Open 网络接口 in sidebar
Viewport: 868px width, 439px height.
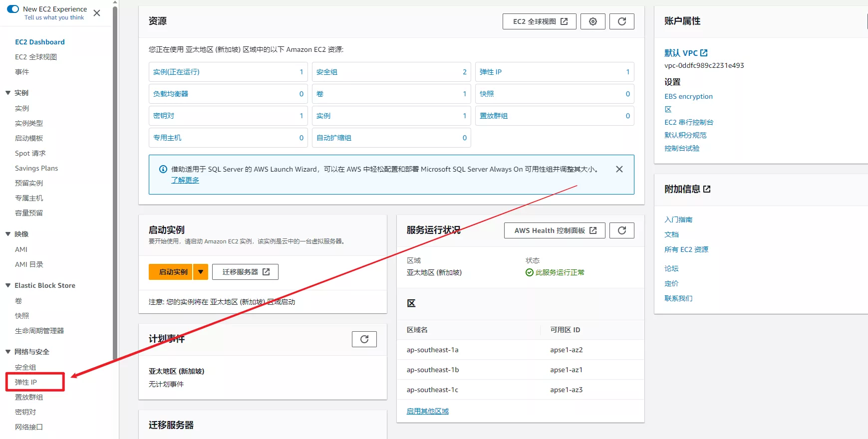[x=29, y=427]
